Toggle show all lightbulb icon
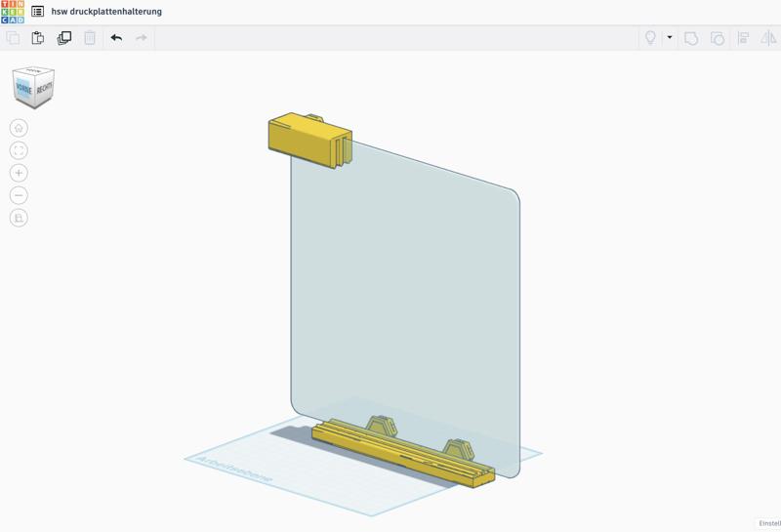Image resolution: width=781 pixels, height=532 pixels. pos(650,38)
